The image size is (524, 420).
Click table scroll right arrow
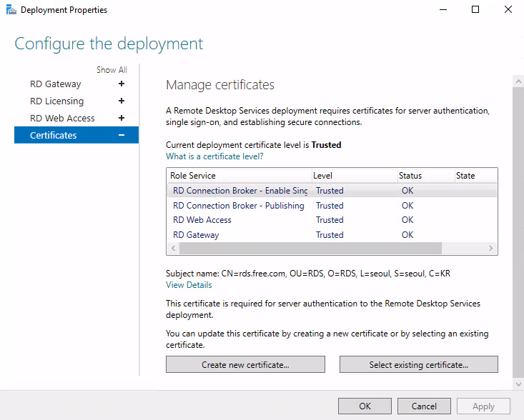pyautogui.click(x=490, y=249)
